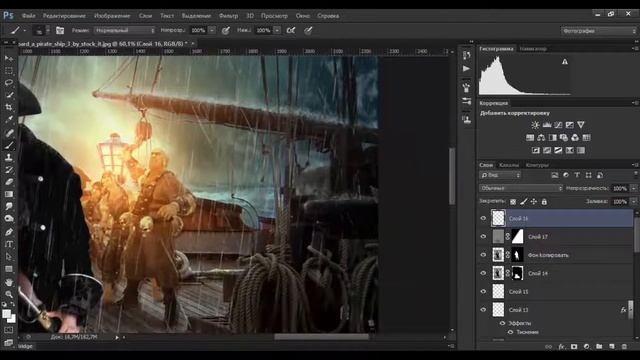Add a Hue/Saturation adjustment
This screenshot has height=360, width=640.
click(x=530, y=138)
